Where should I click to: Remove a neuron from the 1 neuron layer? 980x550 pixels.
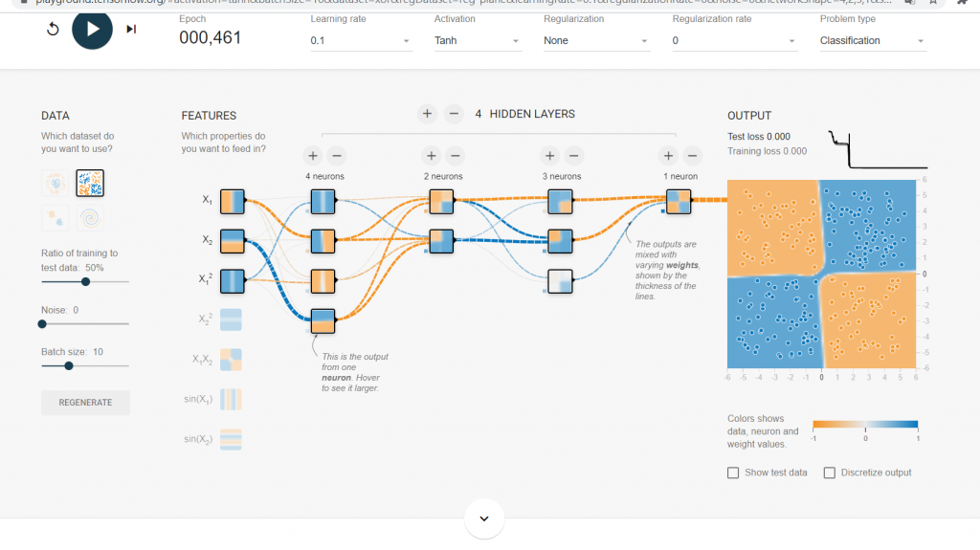[x=693, y=156]
